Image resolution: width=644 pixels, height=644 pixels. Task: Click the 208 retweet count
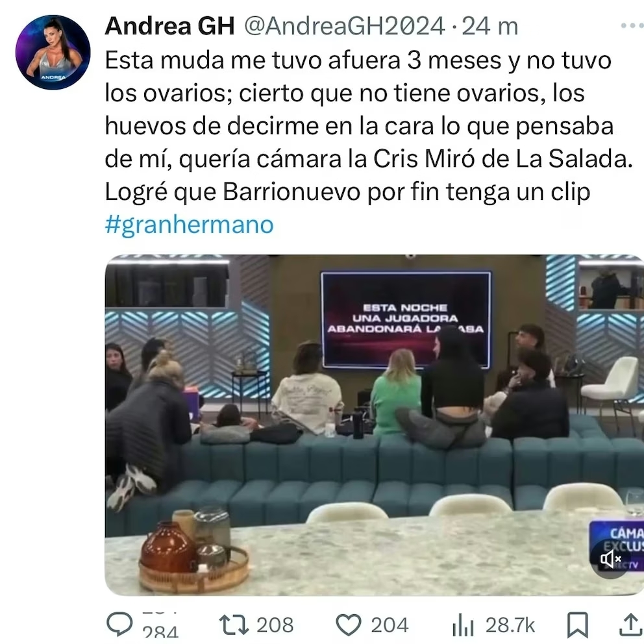point(275,625)
